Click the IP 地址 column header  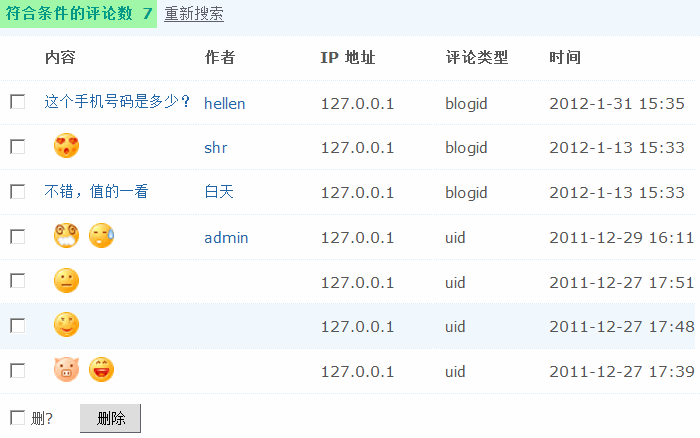point(348,57)
